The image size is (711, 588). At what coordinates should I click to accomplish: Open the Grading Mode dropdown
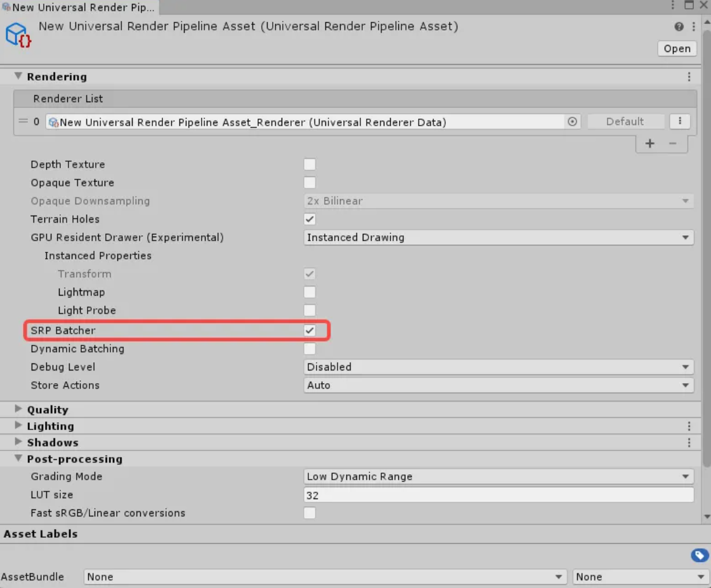tap(499, 477)
